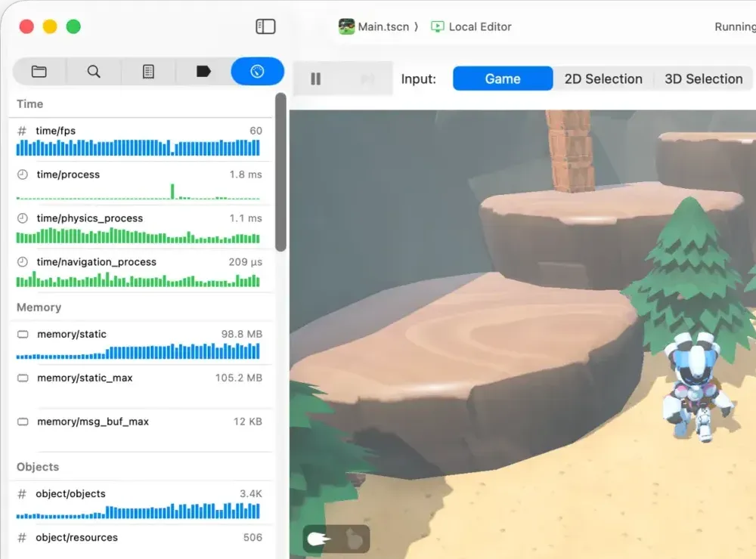The width and height of the screenshot is (756, 559).
Task: Click the object/objects bar graph
Action: 138,511
